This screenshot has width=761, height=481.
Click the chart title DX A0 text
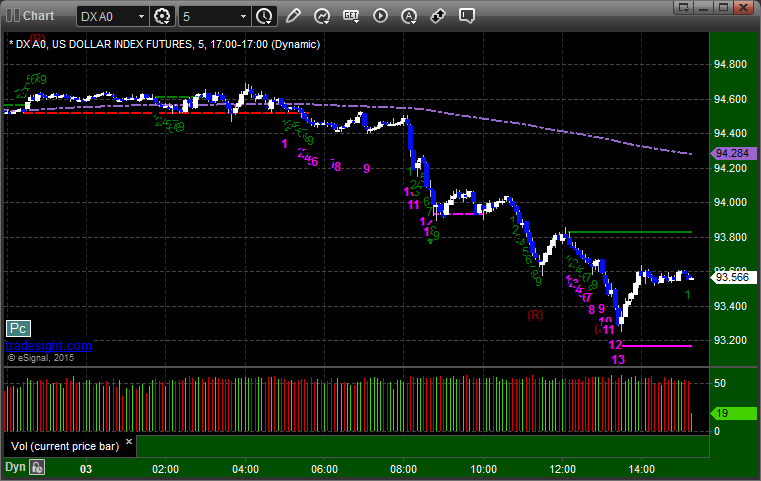[165, 44]
